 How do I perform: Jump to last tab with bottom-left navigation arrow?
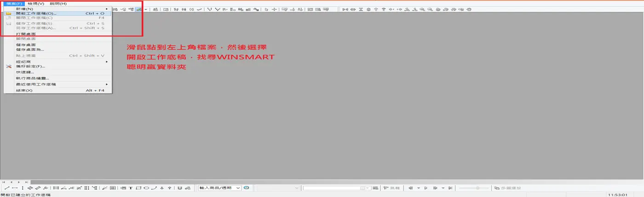click(27, 182)
